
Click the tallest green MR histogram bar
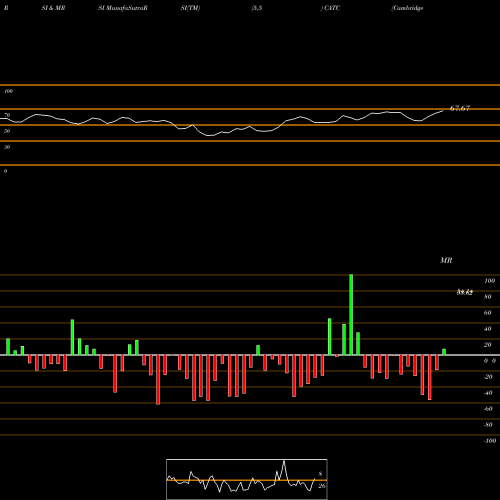tap(351, 315)
